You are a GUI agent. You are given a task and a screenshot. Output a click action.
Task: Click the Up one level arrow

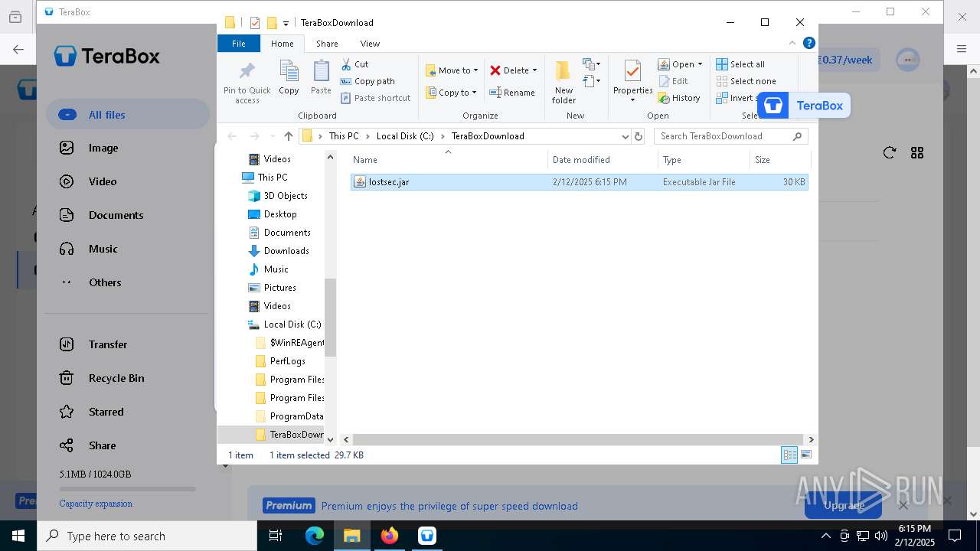288,136
